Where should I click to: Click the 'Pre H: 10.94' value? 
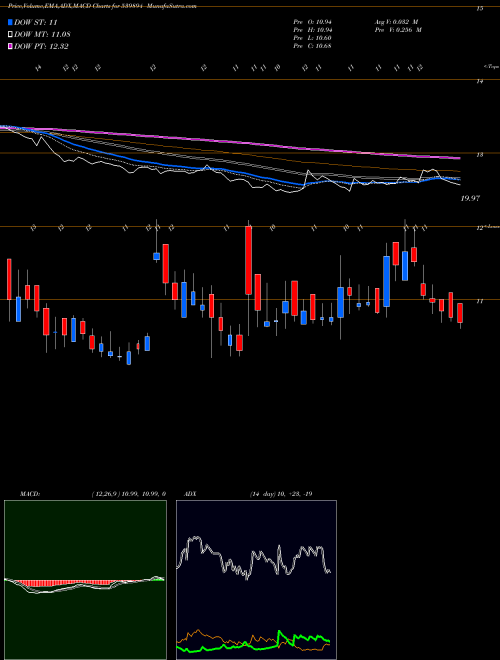[312, 30]
